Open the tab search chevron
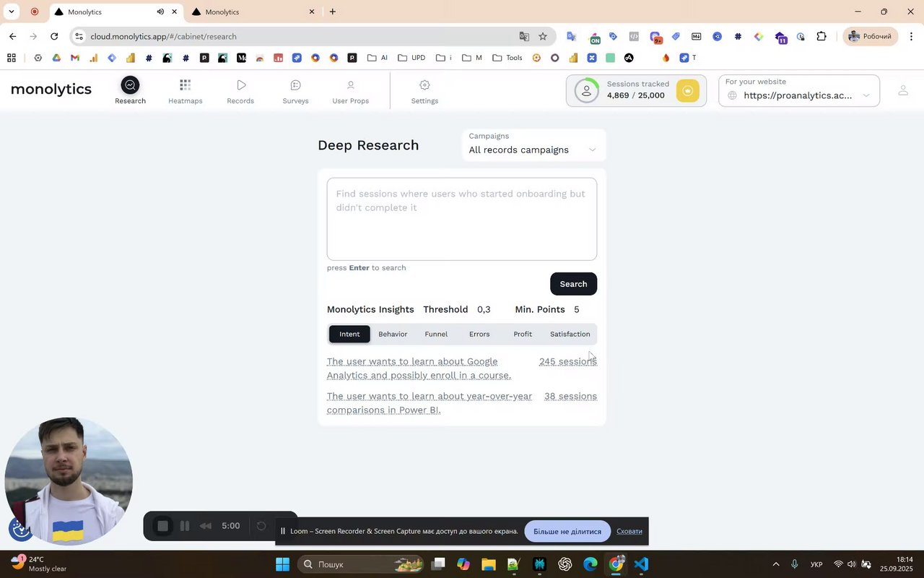This screenshot has width=924, height=578. pos(11,12)
